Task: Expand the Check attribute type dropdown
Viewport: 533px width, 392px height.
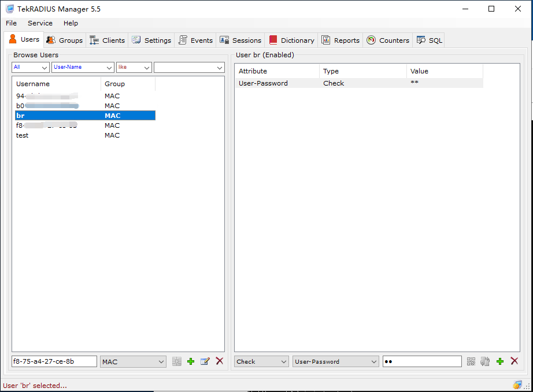Action: (x=261, y=361)
